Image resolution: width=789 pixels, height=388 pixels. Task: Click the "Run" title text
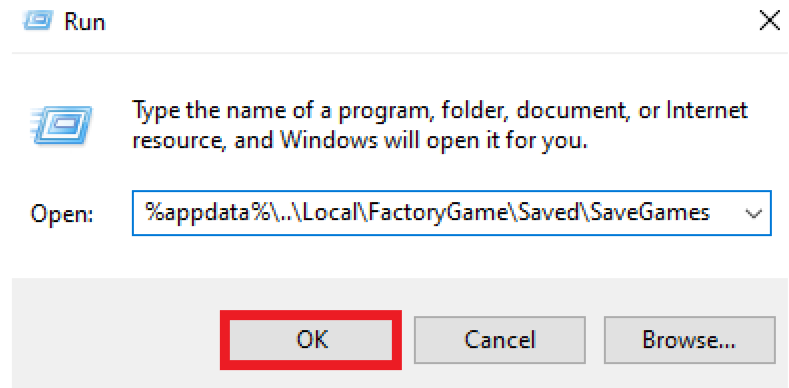85,23
